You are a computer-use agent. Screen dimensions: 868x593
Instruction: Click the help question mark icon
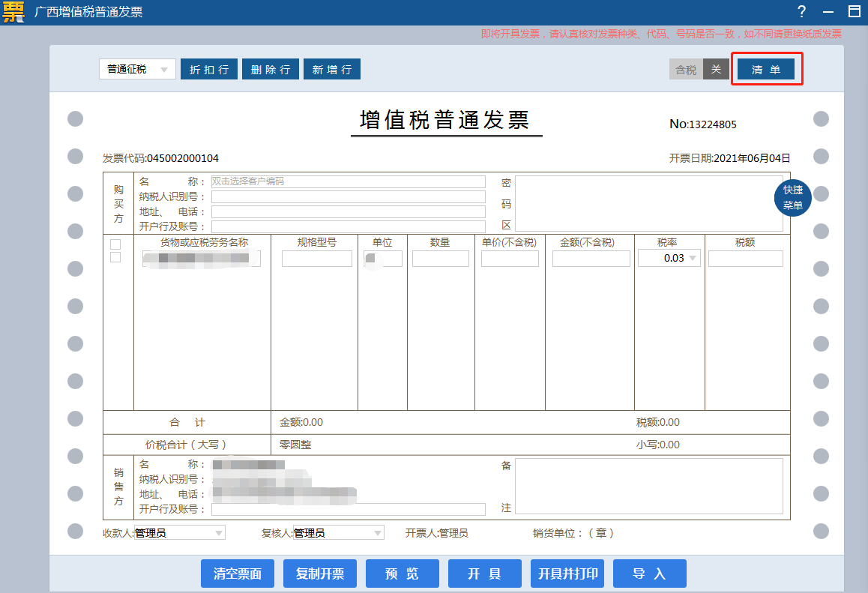click(801, 11)
